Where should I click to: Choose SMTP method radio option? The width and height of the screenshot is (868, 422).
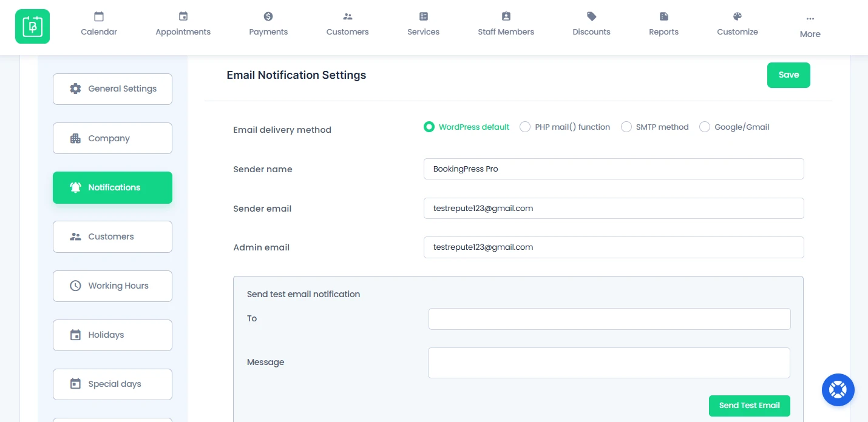pos(654,127)
